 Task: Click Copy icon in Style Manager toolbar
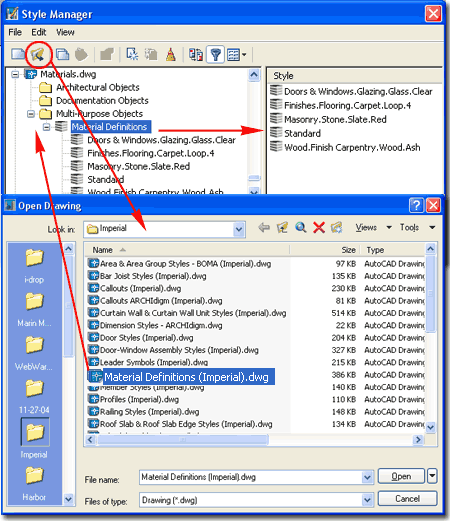(x=62, y=54)
